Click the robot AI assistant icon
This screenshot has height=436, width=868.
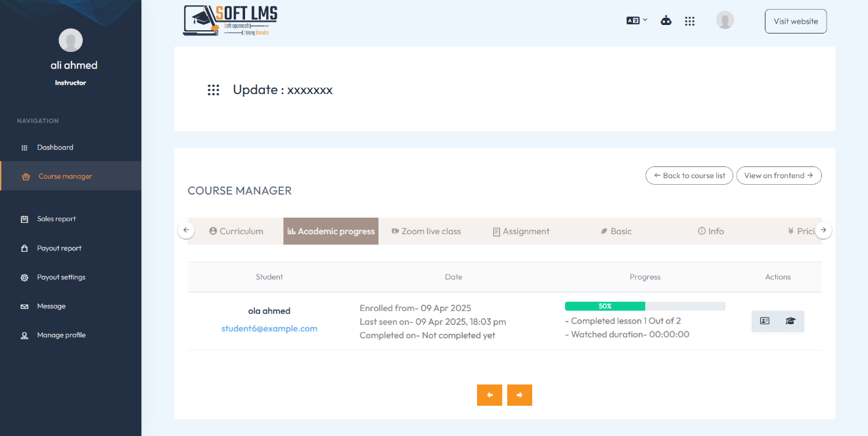pos(666,20)
